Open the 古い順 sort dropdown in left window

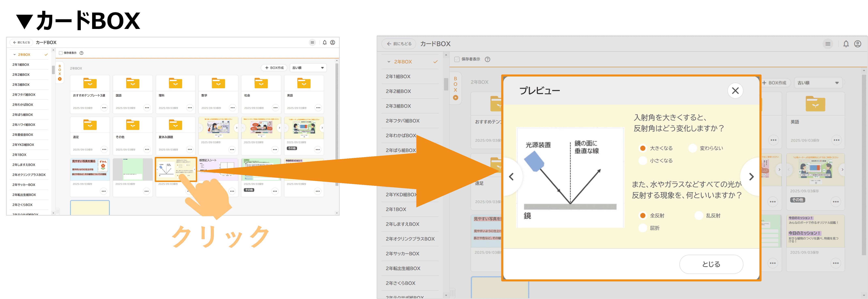[x=308, y=68]
